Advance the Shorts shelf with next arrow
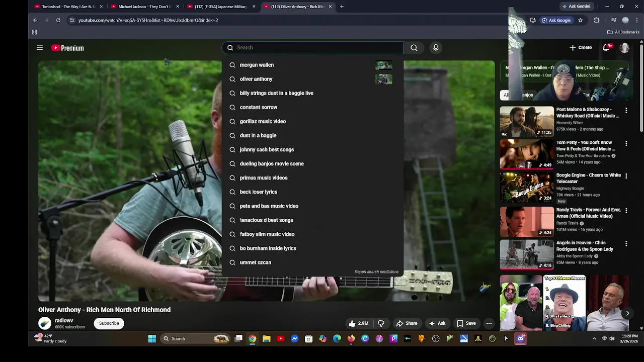The width and height of the screenshot is (644, 362). point(627,313)
